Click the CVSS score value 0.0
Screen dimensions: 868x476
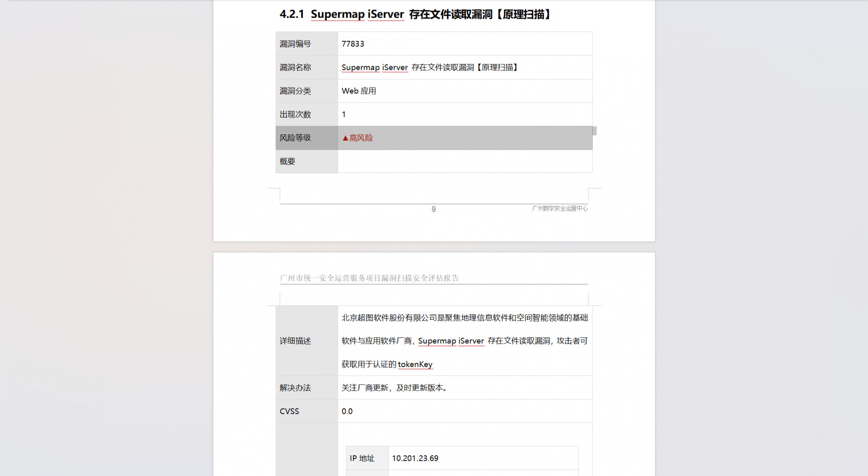click(x=347, y=412)
